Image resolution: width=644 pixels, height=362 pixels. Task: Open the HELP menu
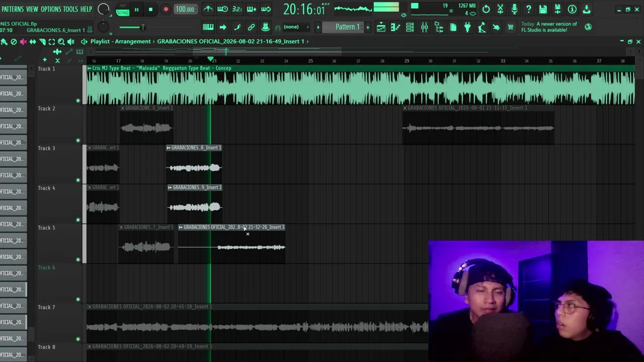pyautogui.click(x=87, y=9)
